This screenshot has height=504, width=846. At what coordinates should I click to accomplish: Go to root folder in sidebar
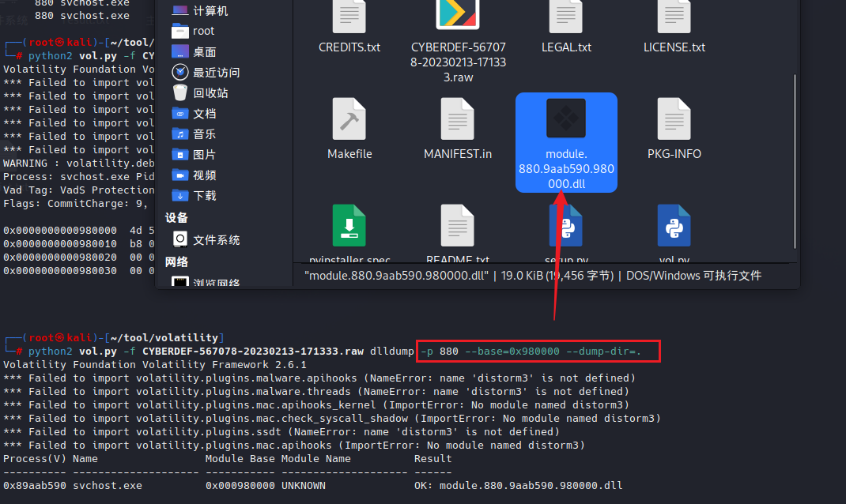click(x=203, y=31)
